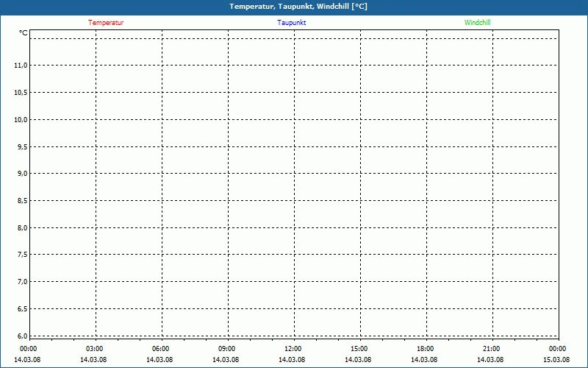The height and width of the screenshot is (368, 588).
Task: Click the blue Taupunkt legend label
Action: coord(291,23)
